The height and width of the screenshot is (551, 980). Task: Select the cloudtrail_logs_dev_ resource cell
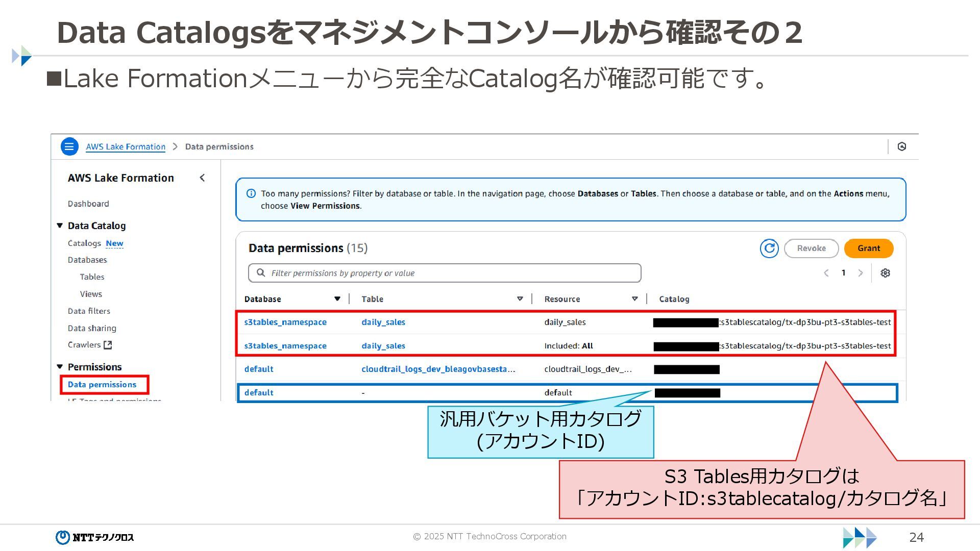588,369
